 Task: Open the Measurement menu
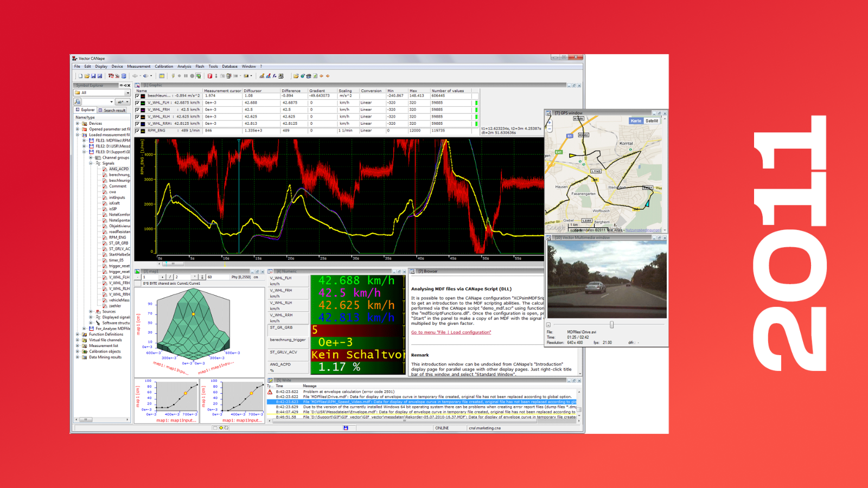coord(139,67)
